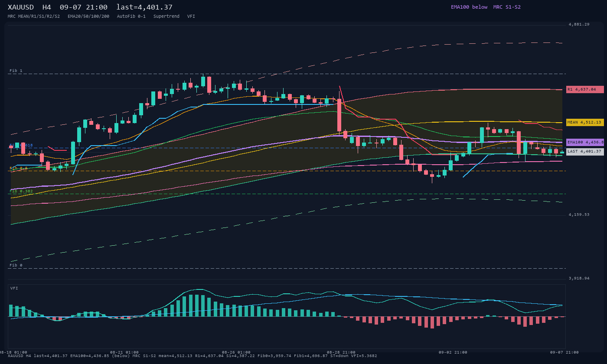Click the 09-07 21:00 time axis label

(x=565, y=352)
